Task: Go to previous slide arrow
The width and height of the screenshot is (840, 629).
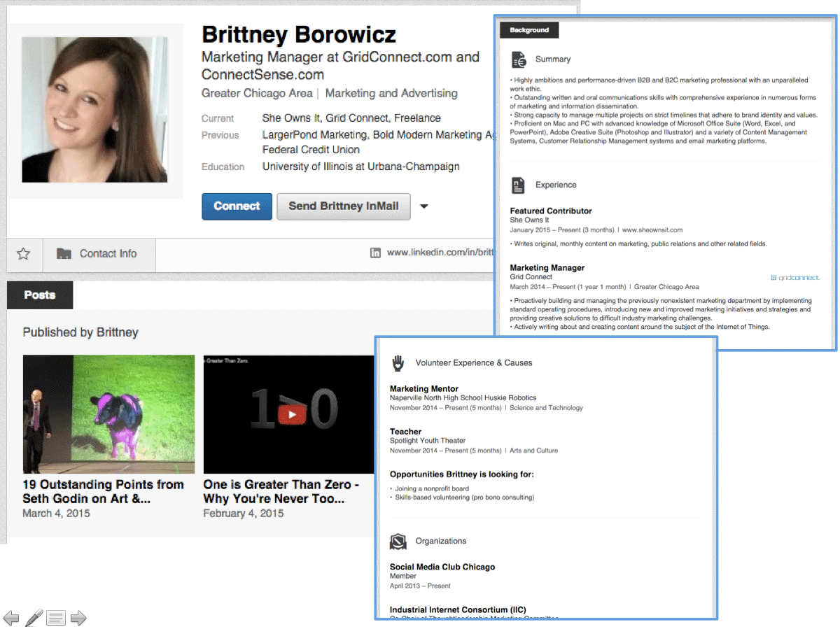Action: pos(11,618)
